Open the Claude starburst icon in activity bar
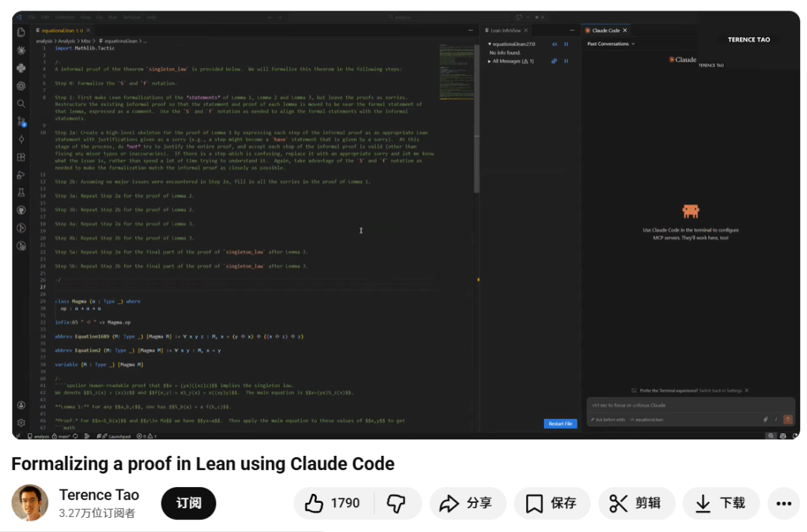Viewport: 807px width, 532px height. coord(21,50)
